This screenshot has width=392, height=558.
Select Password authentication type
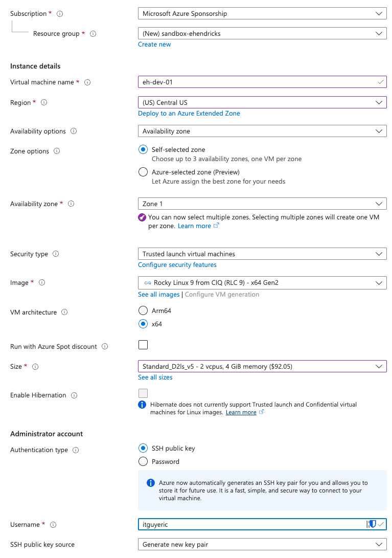[143, 462]
